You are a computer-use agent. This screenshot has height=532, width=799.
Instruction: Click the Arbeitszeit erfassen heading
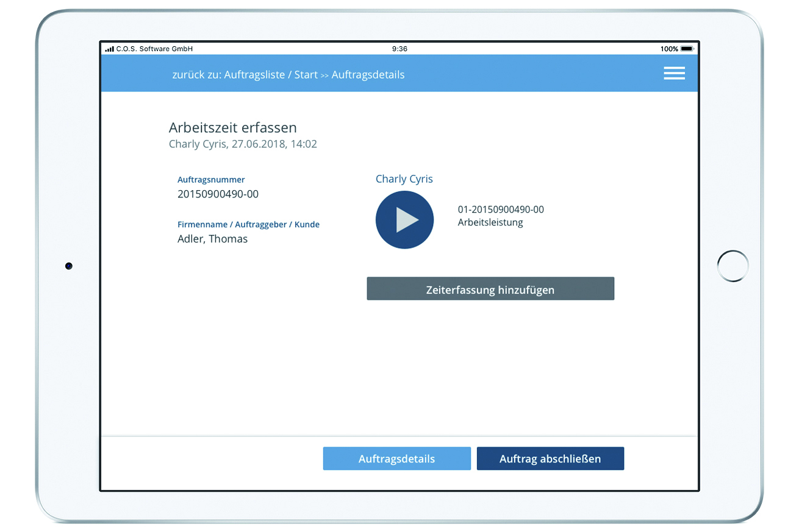tap(232, 128)
